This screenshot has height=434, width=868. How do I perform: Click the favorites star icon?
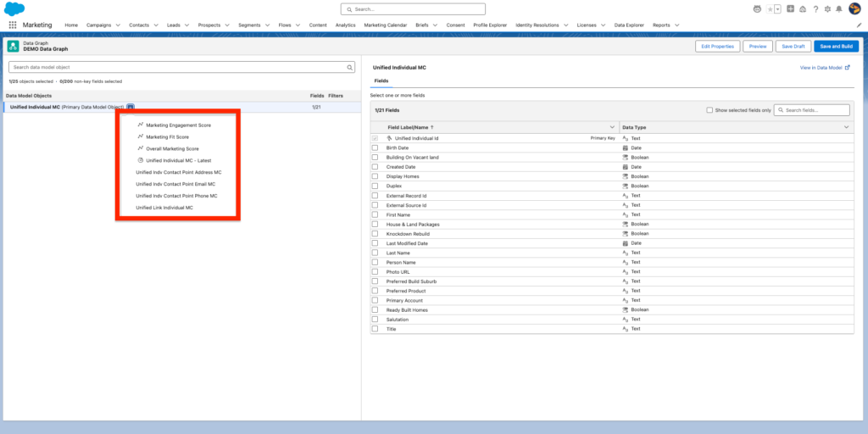click(x=769, y=8)
